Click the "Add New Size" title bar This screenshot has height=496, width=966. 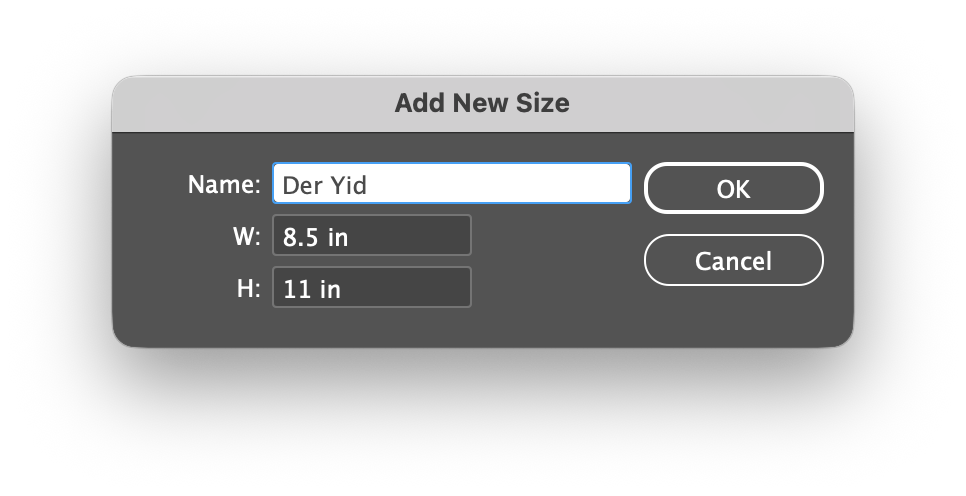[x=482, y=103]
